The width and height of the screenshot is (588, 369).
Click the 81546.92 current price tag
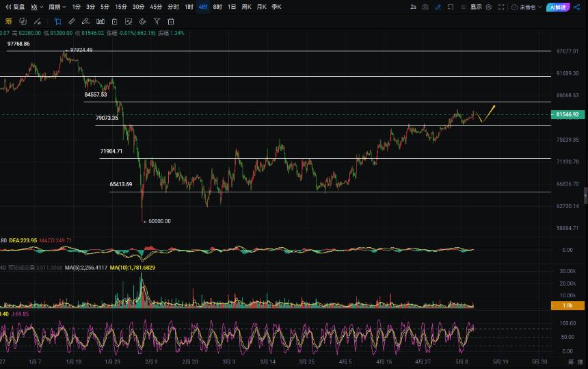(x=567, y=114)
